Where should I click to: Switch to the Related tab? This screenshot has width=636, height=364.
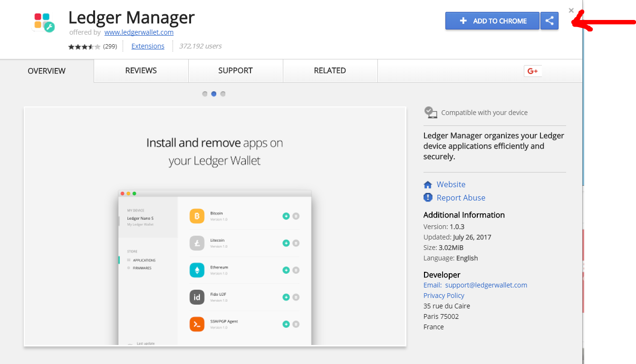[330, 70]
